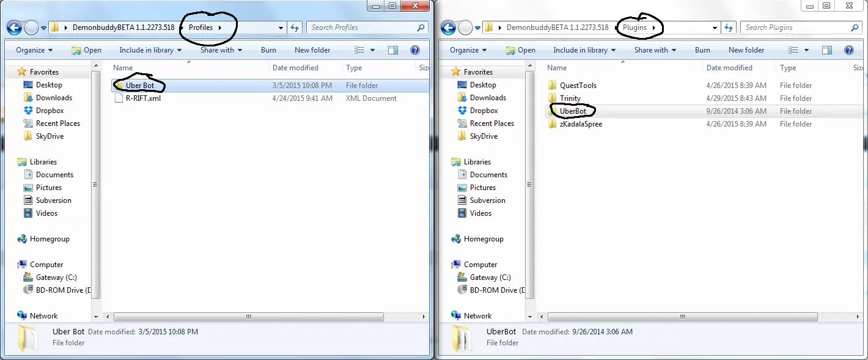868x360 pixels.
Task: Click Libraries in the Plugins sidebar
Action: (x=477, y=162)
